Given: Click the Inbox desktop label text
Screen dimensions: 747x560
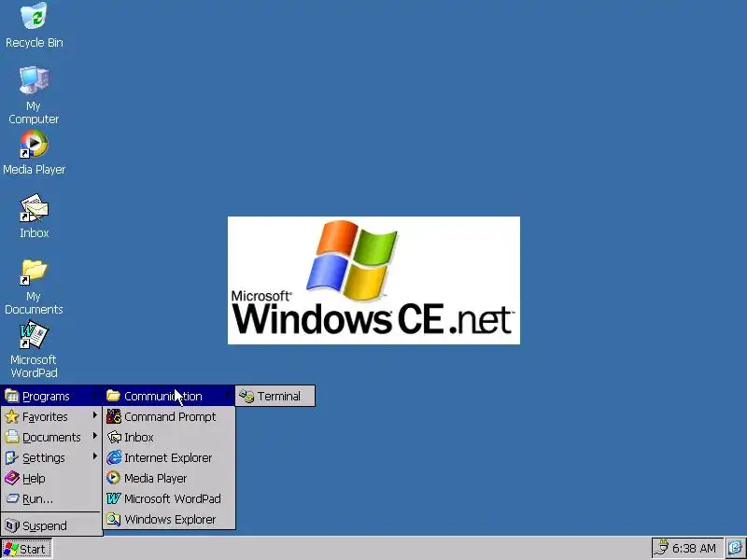Looking at the screenshot, I should (x=35, y=232).
